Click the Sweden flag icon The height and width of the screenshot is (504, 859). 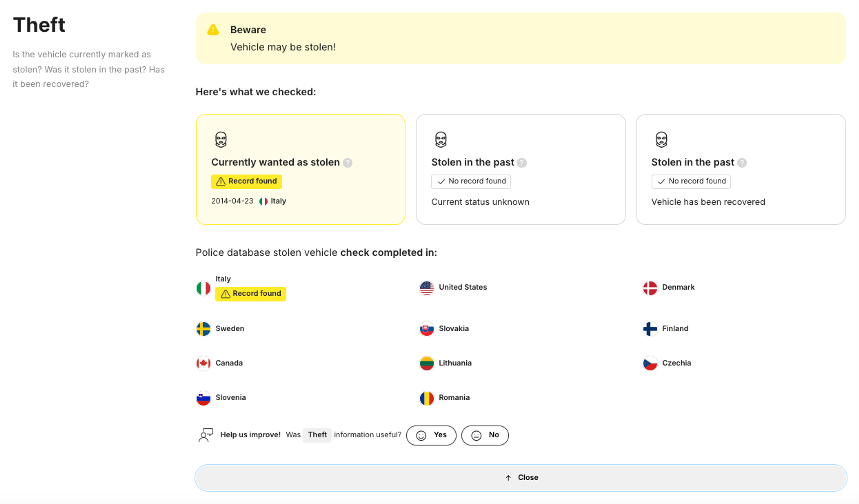(204, 329)
